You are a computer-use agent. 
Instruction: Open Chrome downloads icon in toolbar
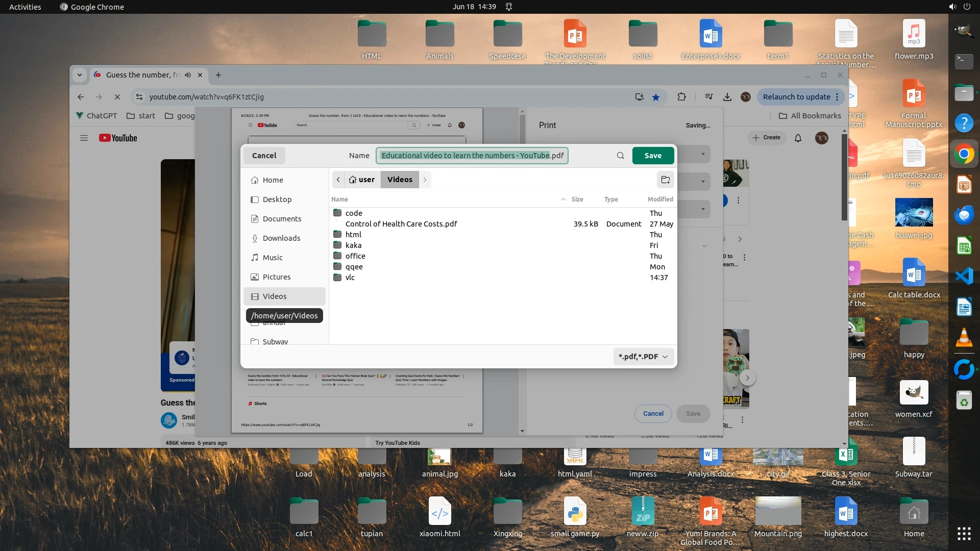coord(727,97)
